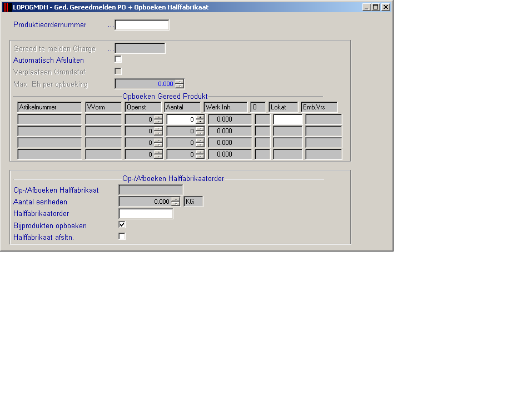Minimize the LOPOGMDH window
Viewport: 532px width, 407px height.
pos(366,7)
